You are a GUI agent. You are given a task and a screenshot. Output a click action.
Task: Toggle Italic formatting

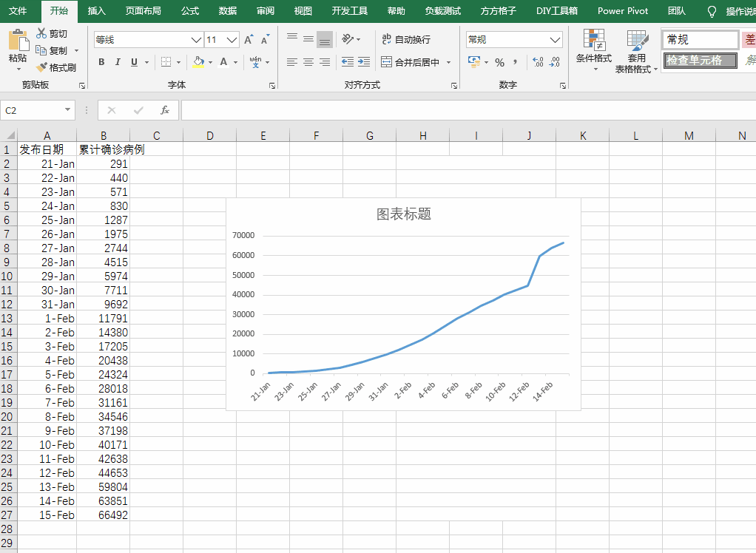click(118, 62)
